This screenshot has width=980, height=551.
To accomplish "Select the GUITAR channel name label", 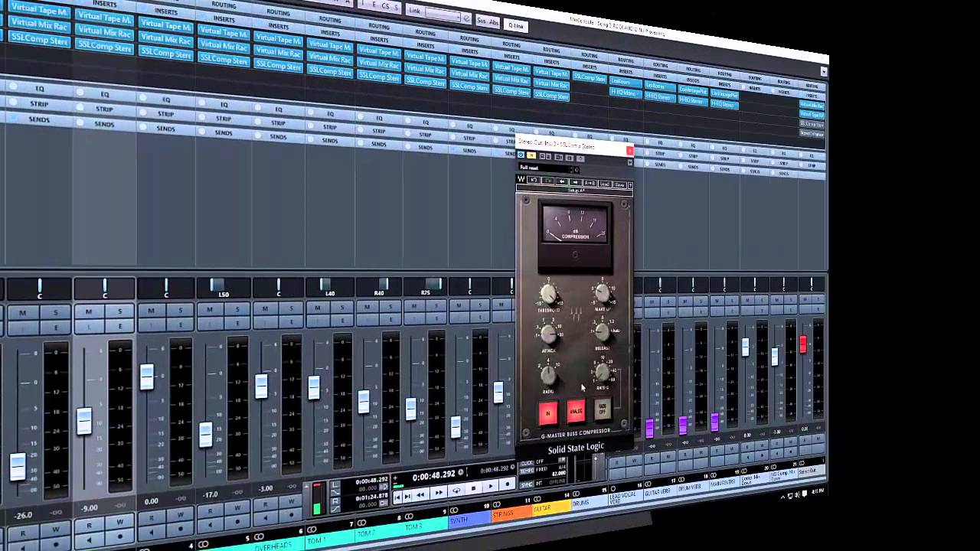I will click(x=551, y=508).
